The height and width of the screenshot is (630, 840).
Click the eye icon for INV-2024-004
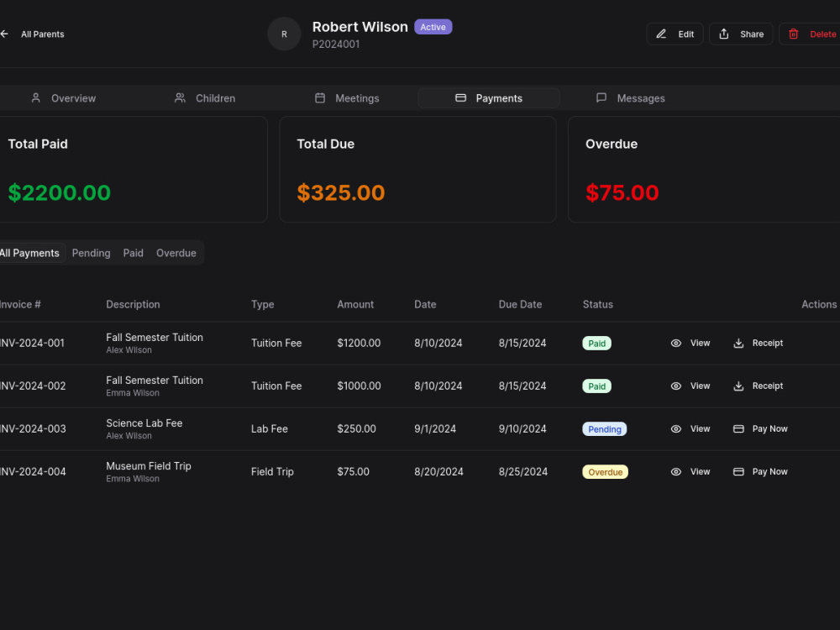(x=676, y=472)
